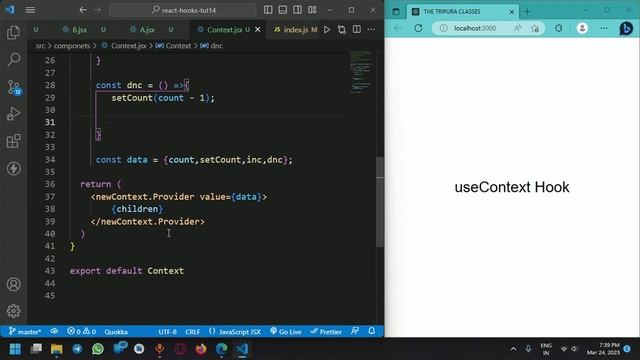This screenshot has width=640, height=360.
Task: Open Edge Settings and more ellipsis
Action: [x=604, y=28]
